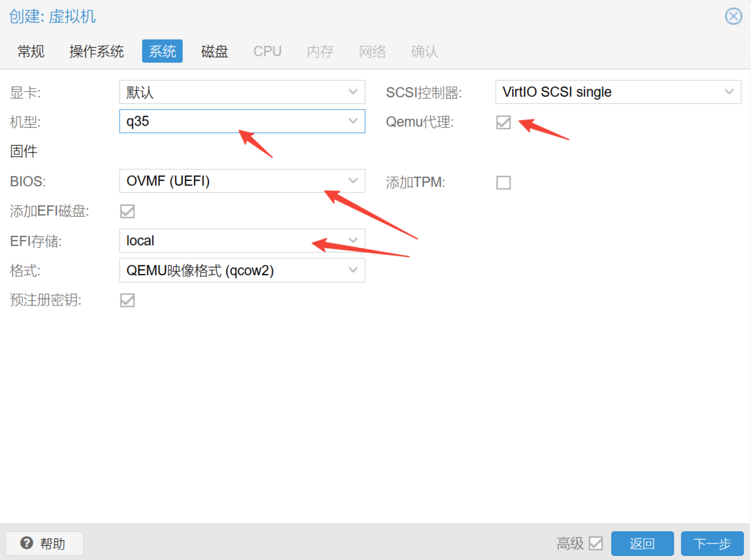Toggle the 高级 advanced options checkbox
Image resolution: width=751 pixels, height=560 pixels.
pyautogui.click(x=596, y=543)
